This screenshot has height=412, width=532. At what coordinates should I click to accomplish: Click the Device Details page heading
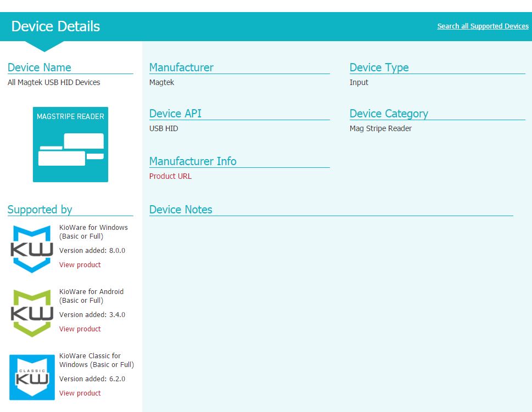[55, 26]
